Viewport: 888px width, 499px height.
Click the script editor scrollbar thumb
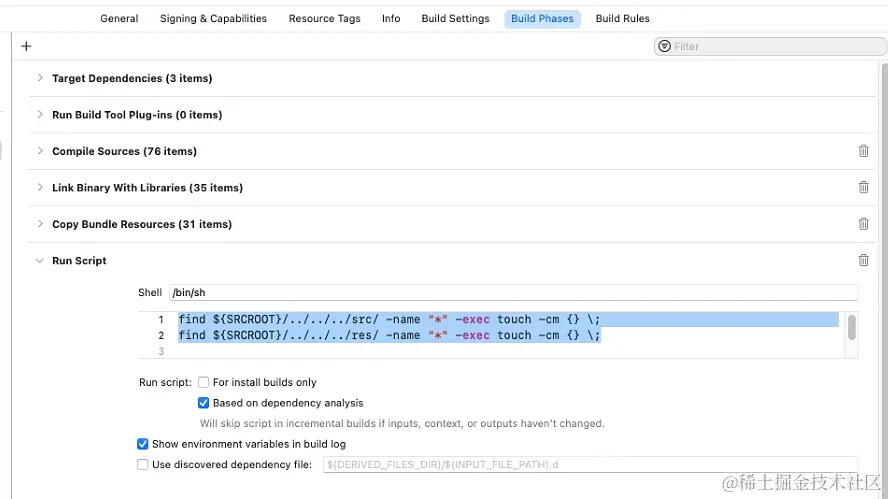tap(851, 327)
